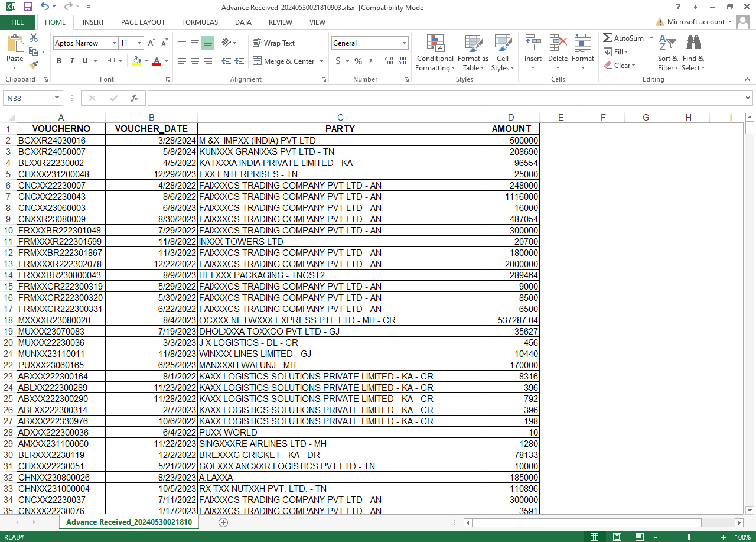
Task: Open the PAGE LAYOUT tab
Action: pos(143,22)
